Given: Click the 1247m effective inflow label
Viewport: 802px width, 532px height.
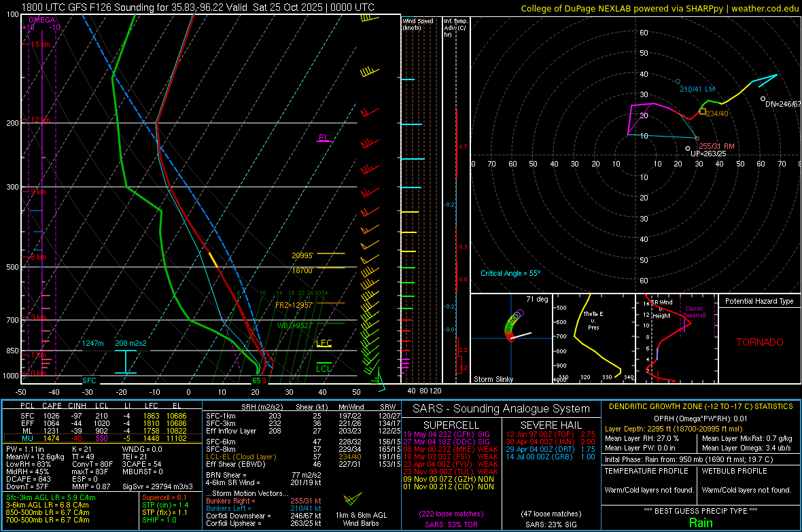Looking at the screenshot, I should click(x=93, y=343).
